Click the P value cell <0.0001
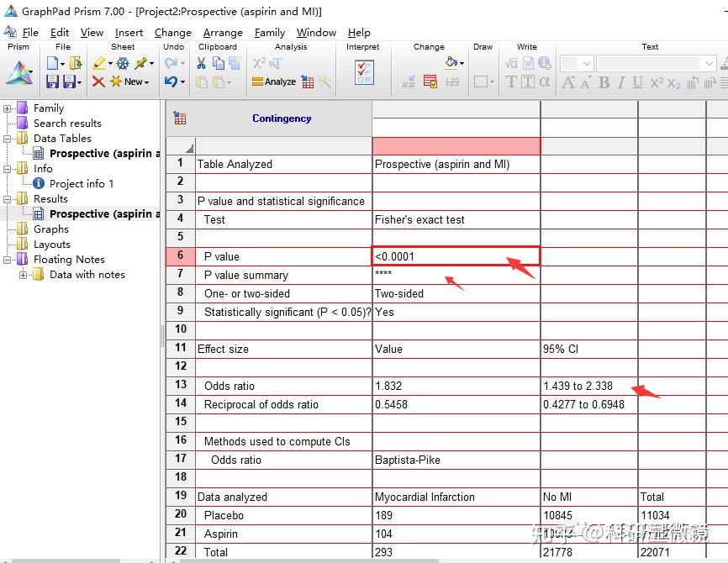 pyautogui.click(x=456, y=256)
